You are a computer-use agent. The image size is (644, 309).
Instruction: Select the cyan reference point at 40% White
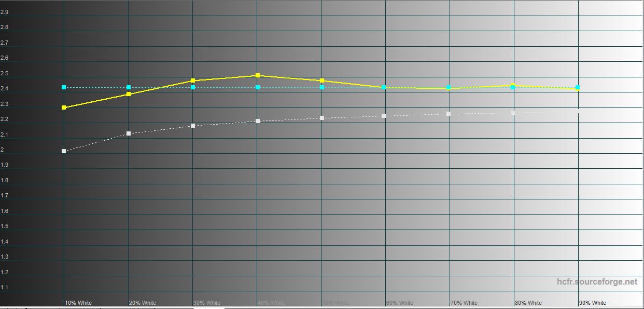pyautogui.click(x=258, y=87)
